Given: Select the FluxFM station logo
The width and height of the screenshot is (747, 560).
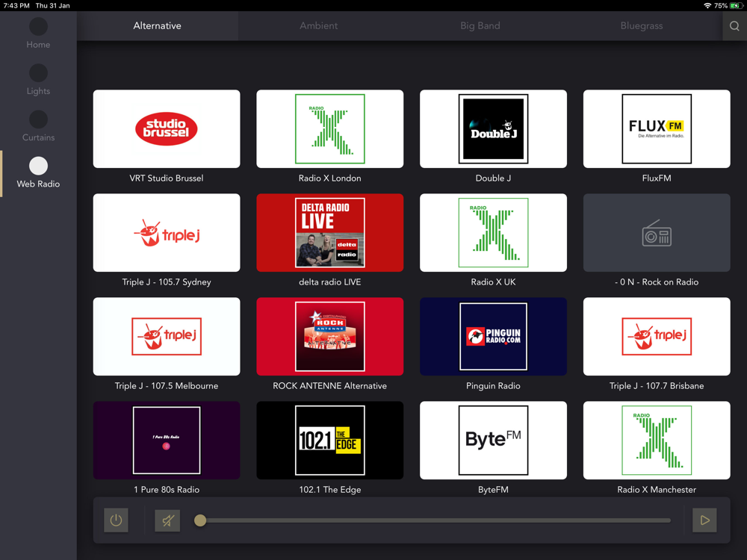Looking at the screenshot, I should 657,128.
